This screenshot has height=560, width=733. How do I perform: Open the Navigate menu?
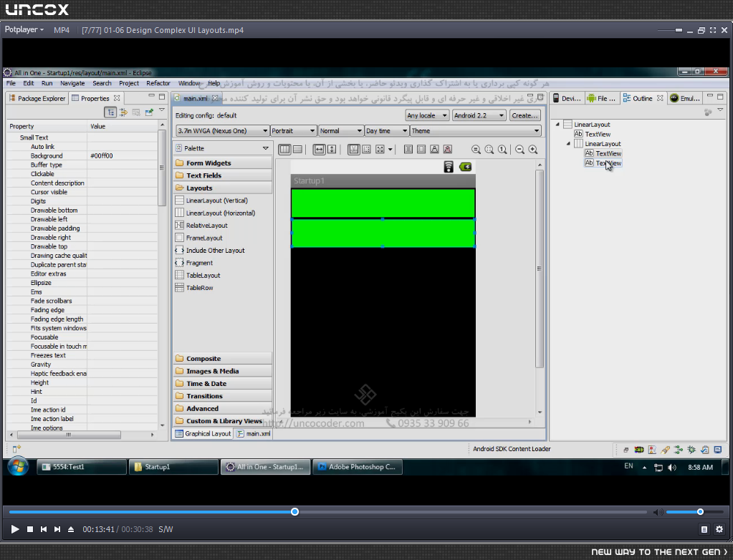[x=72, y=83]
